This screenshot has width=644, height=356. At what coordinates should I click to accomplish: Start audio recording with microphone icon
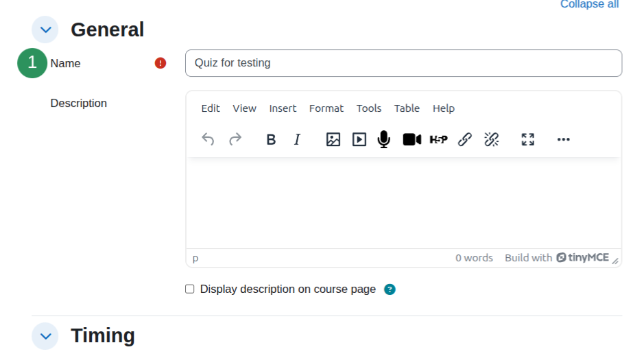pyautogui.click(x=384, y=140)
